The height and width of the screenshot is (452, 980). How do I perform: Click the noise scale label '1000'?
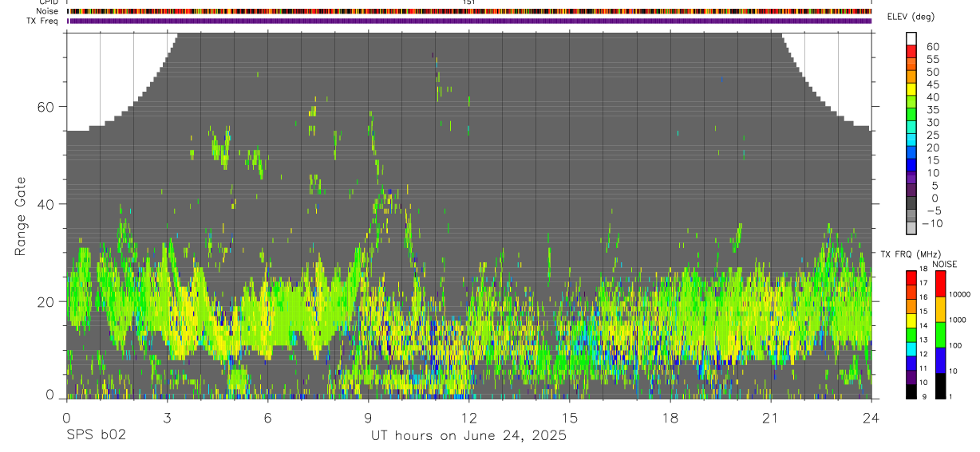[x=958, y=320]
